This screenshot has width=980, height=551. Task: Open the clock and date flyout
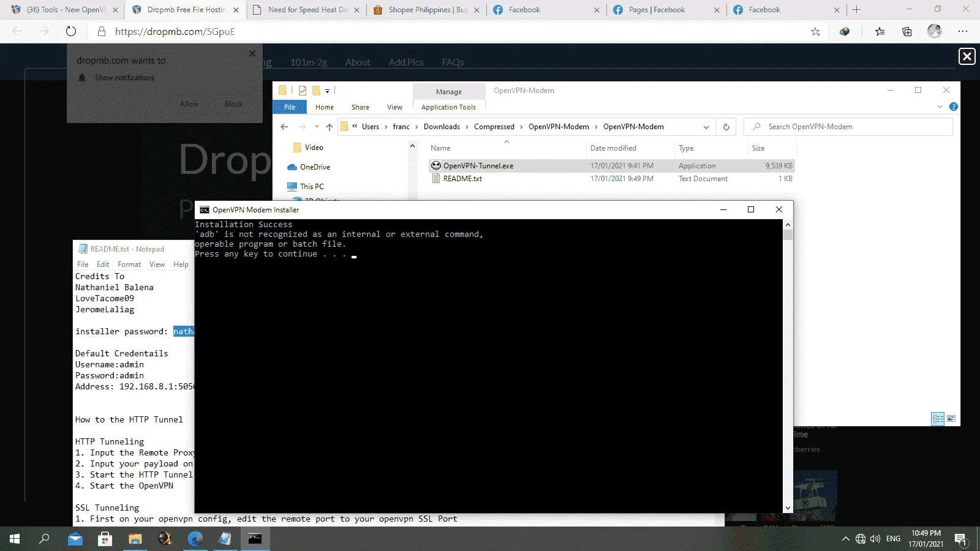click(x=925, y=539)
